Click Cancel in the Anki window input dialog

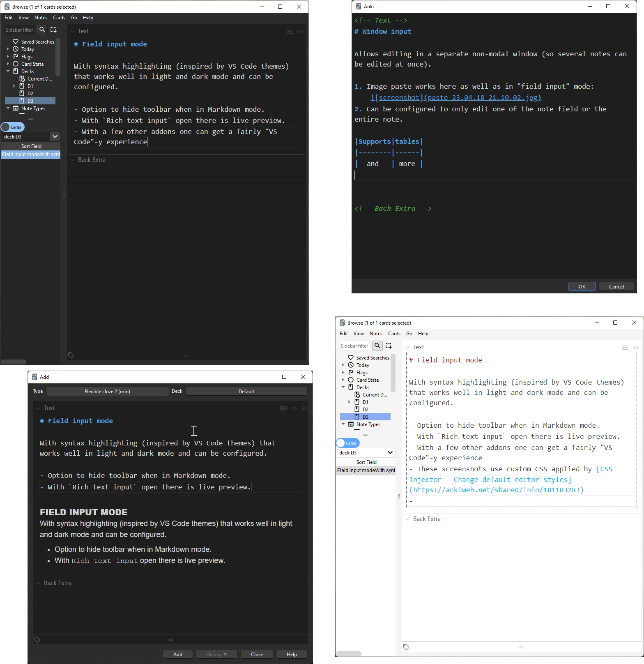(x=616, y=286)
